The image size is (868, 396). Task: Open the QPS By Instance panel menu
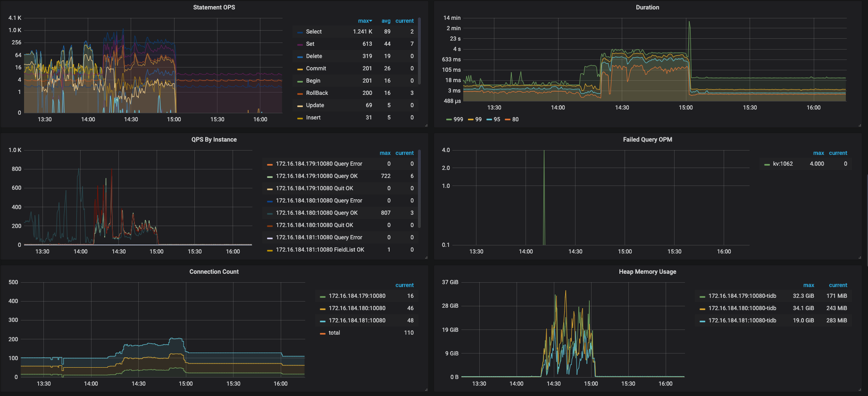(x=214, y=140)
